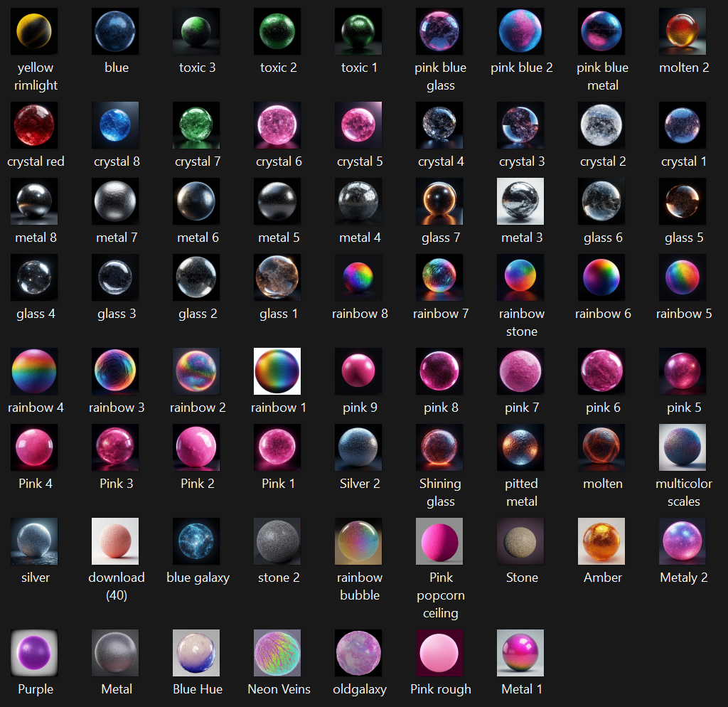This screenshot has width=728, height=707.
Task: Select the Metal 1 chrome pink sphere
Action: [520, 653]
